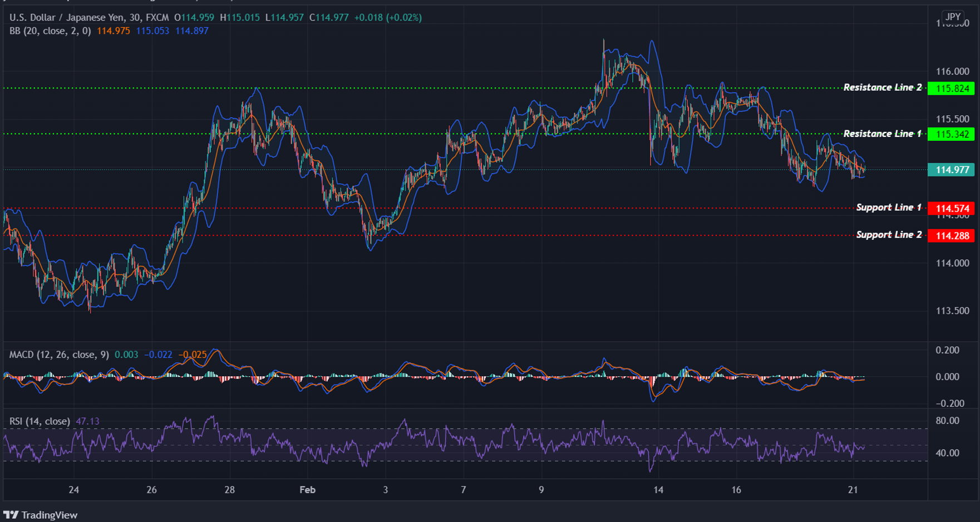The image size is (980, 522).
Task: Click the 115.500 price scale label
Action: 952,119
